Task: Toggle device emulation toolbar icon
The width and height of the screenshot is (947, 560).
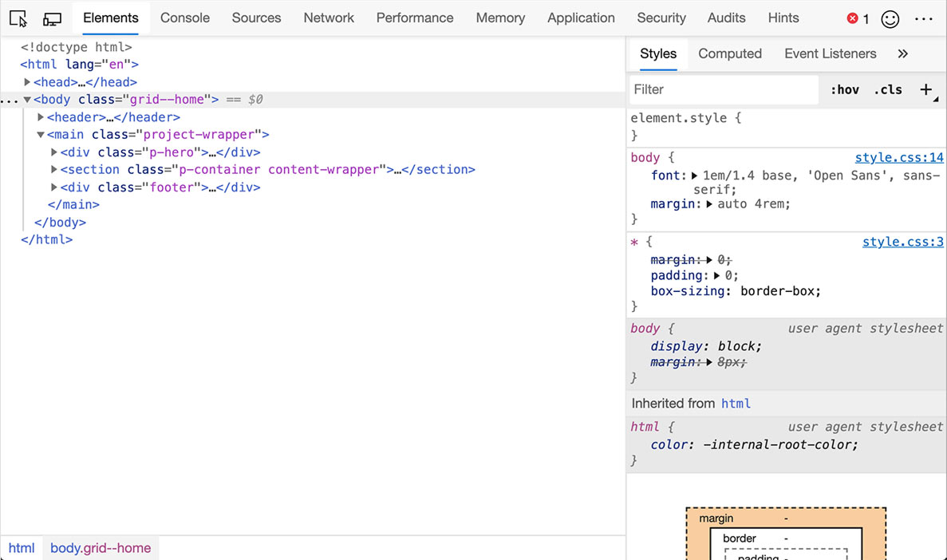Action: point(52,18)
